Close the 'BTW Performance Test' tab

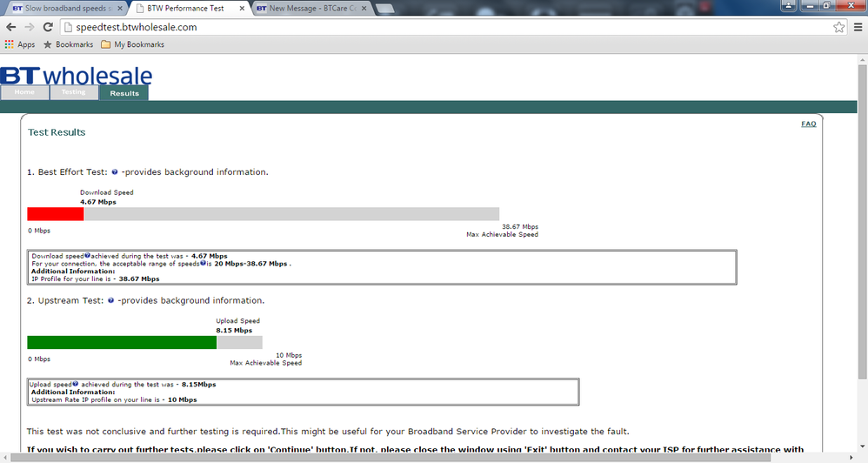tap(242, 9)
